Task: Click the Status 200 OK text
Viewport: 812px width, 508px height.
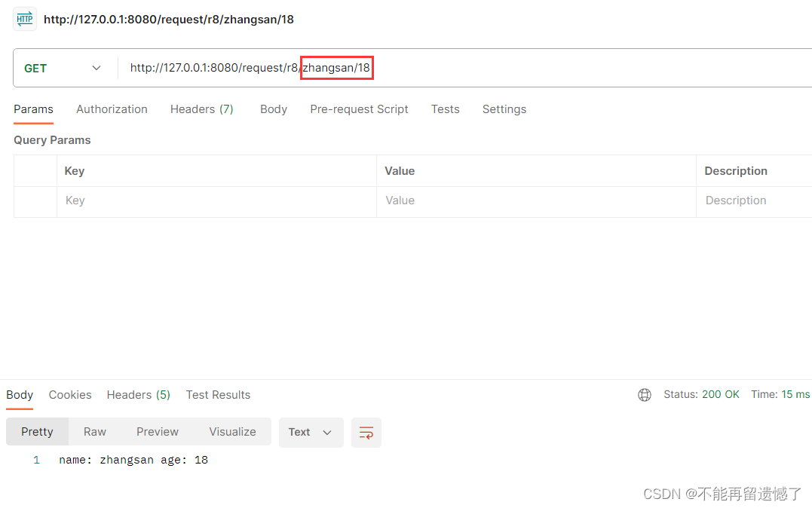Action: [702, 395]
